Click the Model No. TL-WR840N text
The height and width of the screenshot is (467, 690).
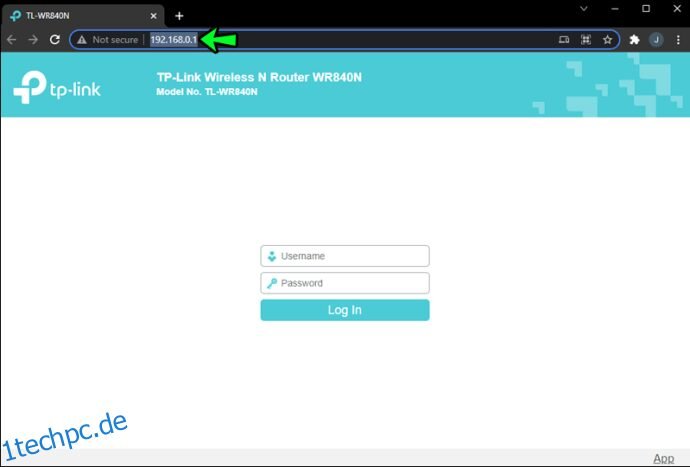click(207, 92)
